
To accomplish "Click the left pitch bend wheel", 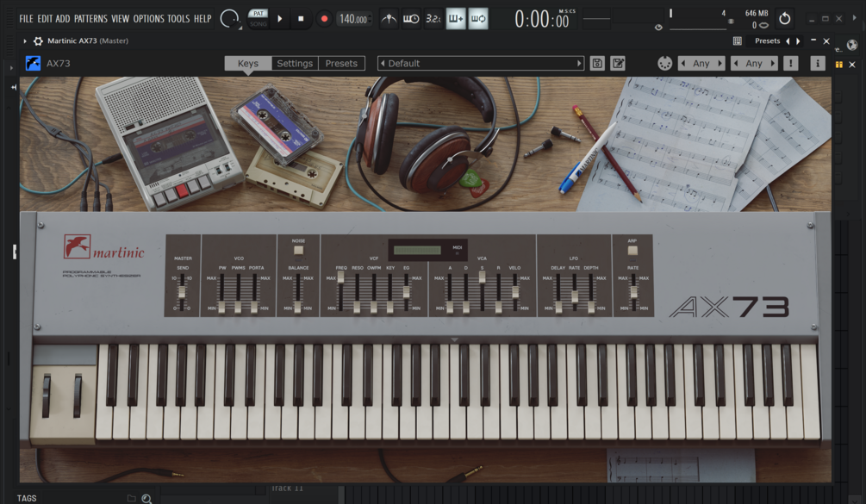I will [47, 395].
